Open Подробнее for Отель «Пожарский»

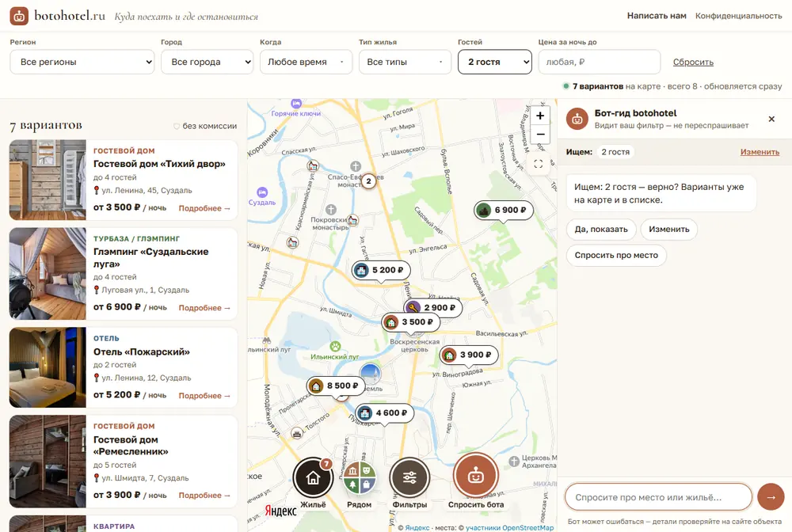click(x=204, y=396)
